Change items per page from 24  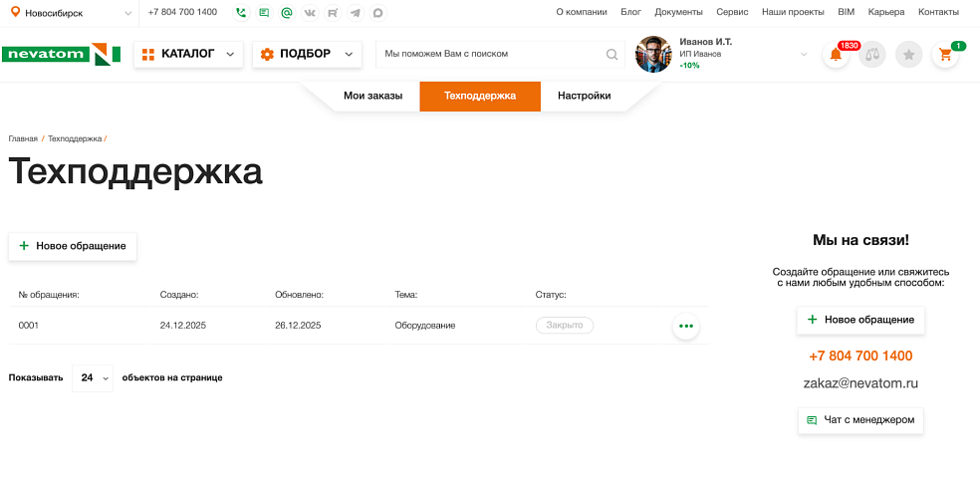pos(93,378)
